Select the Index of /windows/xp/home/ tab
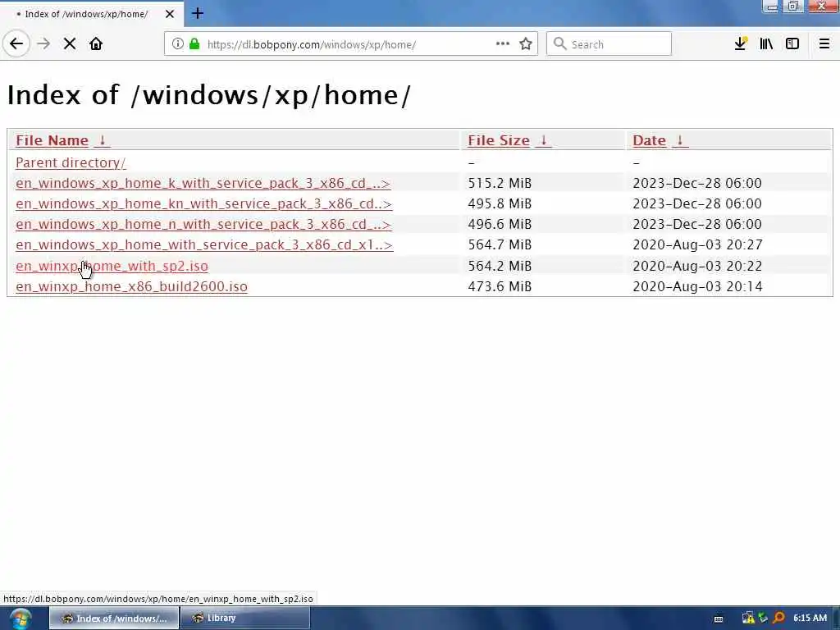Image resolution: width=840 pixels, height=630 pixels. 92,14
